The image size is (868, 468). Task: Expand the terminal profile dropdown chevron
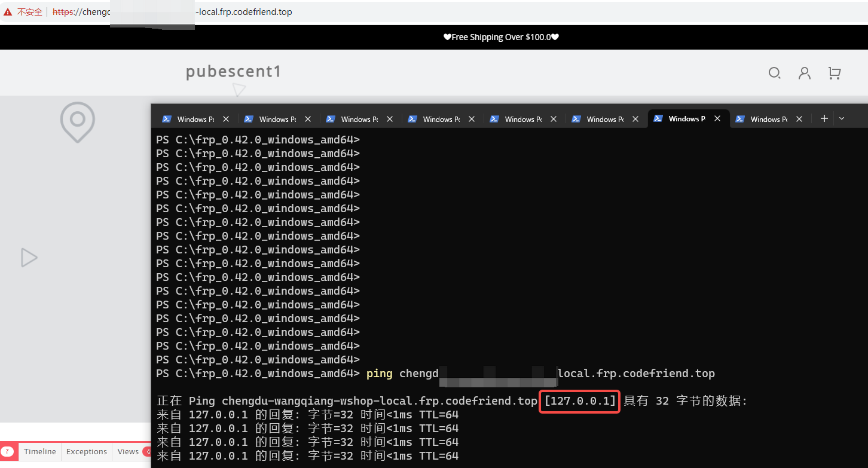(842, 118)
